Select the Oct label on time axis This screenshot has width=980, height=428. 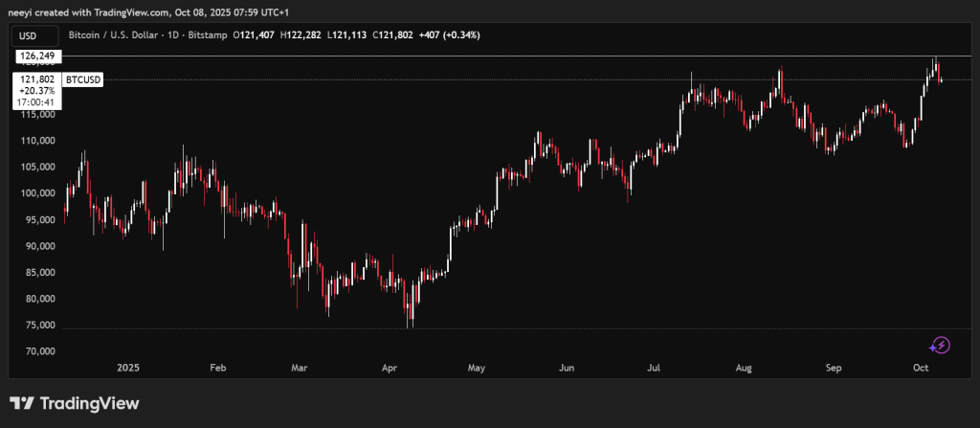[x=921, y=368]
